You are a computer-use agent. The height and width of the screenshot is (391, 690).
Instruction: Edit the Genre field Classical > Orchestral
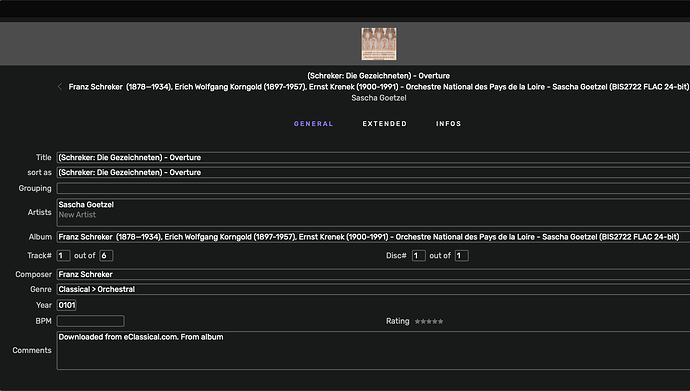point(373,289)
